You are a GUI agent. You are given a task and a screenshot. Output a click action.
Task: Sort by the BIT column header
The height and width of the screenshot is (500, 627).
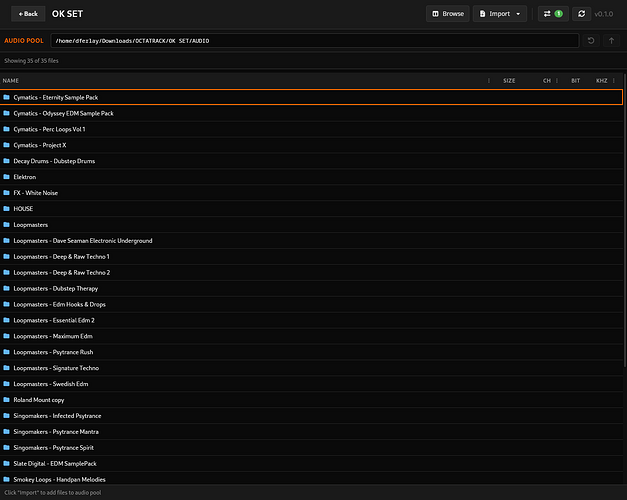pos(575,81)
